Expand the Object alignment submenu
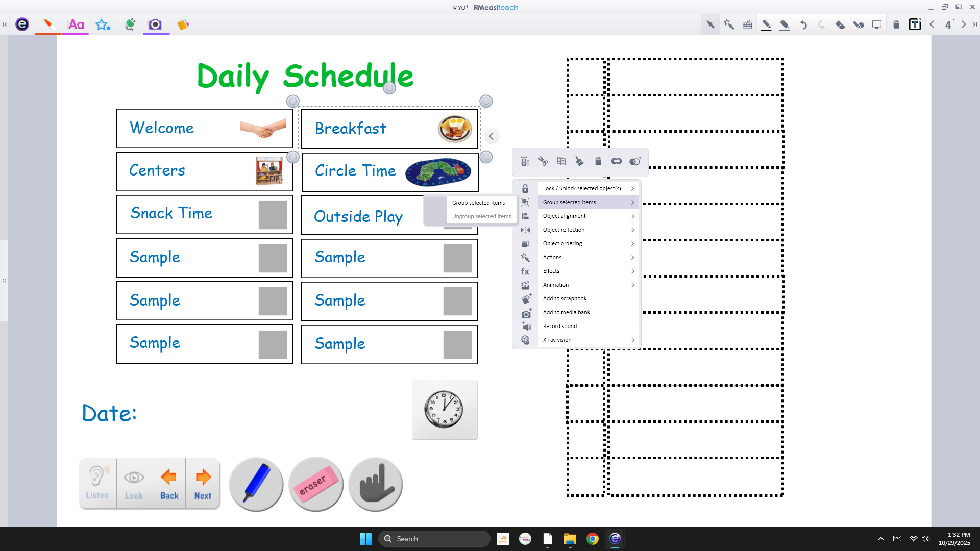980x551 pixels. pos(588,216)
